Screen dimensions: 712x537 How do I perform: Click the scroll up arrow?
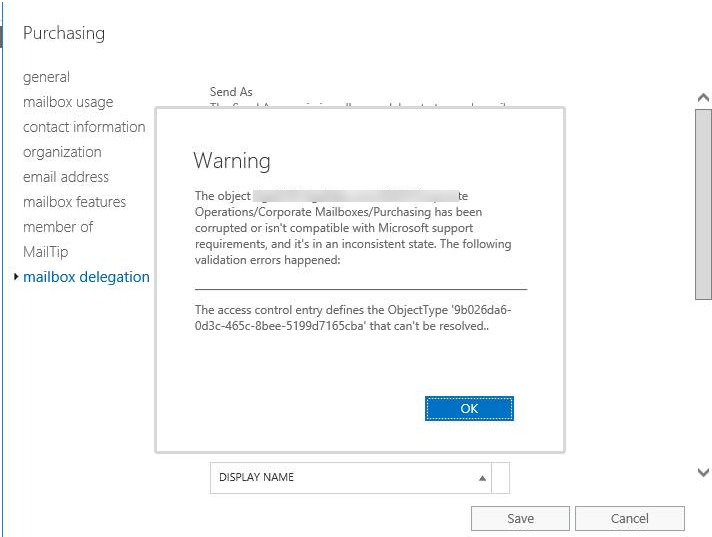pos(703,97)
